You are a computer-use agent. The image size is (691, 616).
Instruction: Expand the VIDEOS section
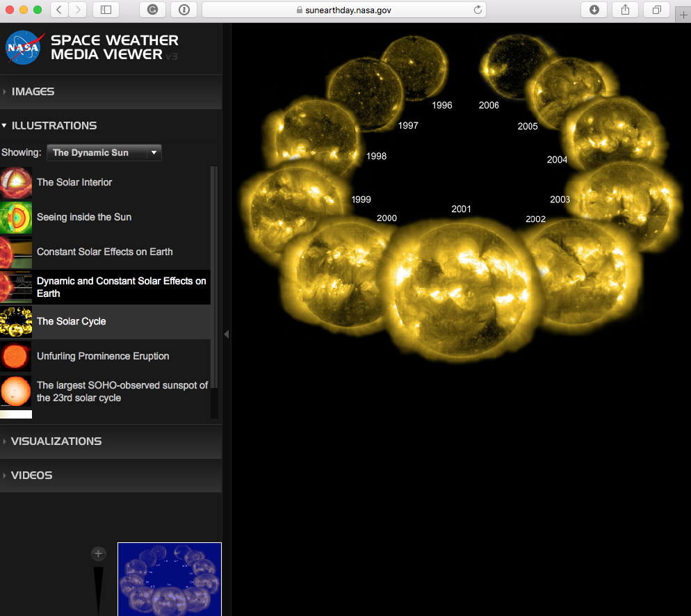(x=31, y=475)
